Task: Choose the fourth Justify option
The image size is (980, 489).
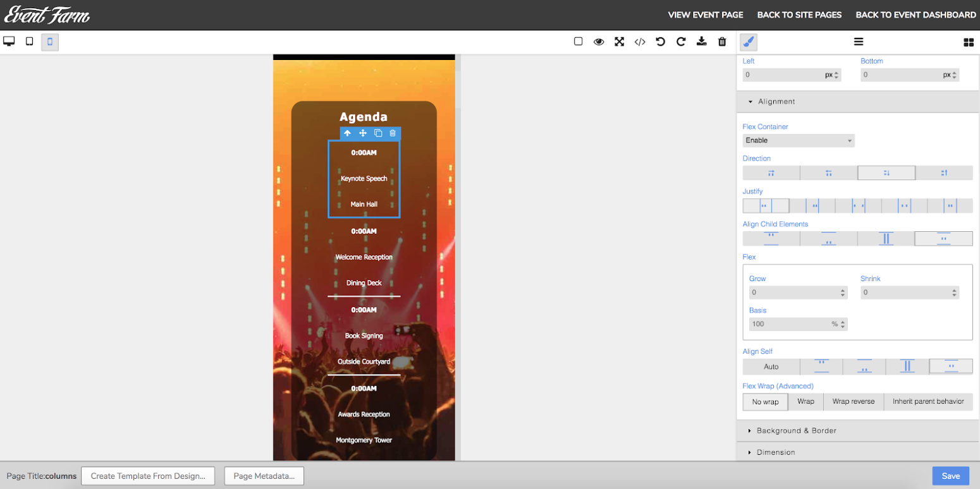Action: (904, 206)
